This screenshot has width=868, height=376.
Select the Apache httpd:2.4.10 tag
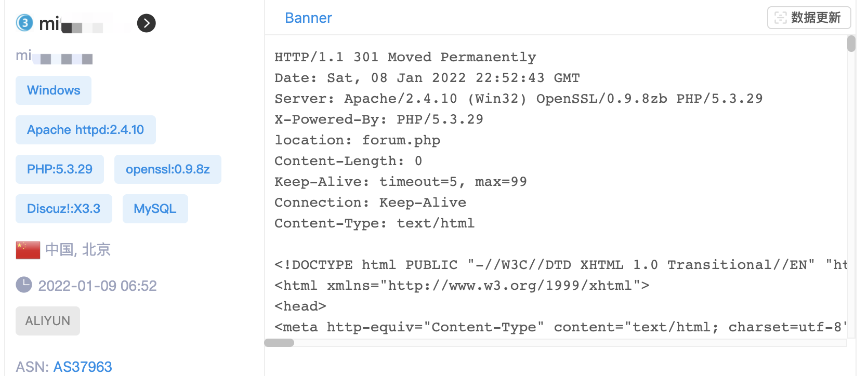86,130
